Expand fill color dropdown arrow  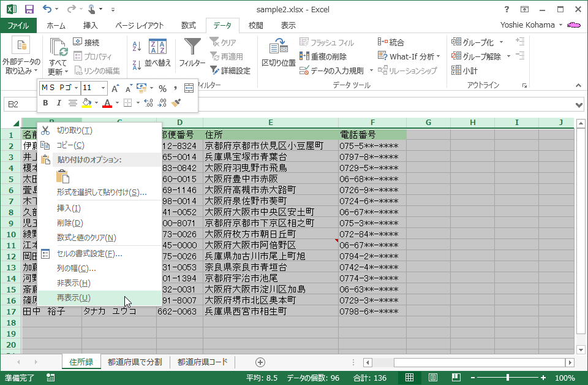(x=96, y=103)
